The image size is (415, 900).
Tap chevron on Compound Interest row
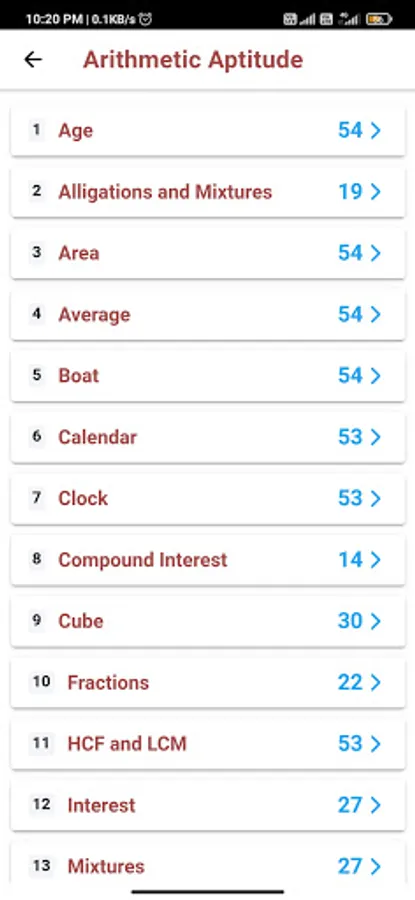tap(375, 560)
